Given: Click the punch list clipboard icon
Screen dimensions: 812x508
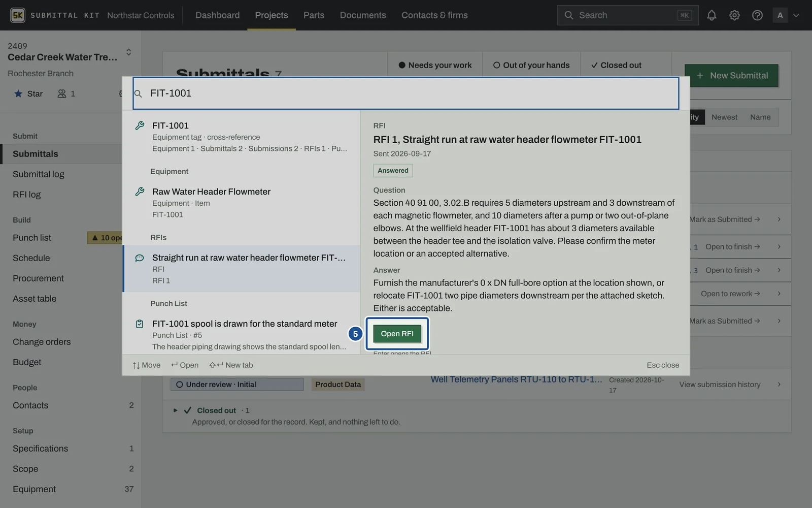Looking at the screenshot, I should pyautogui.click(x=140, y=324).
